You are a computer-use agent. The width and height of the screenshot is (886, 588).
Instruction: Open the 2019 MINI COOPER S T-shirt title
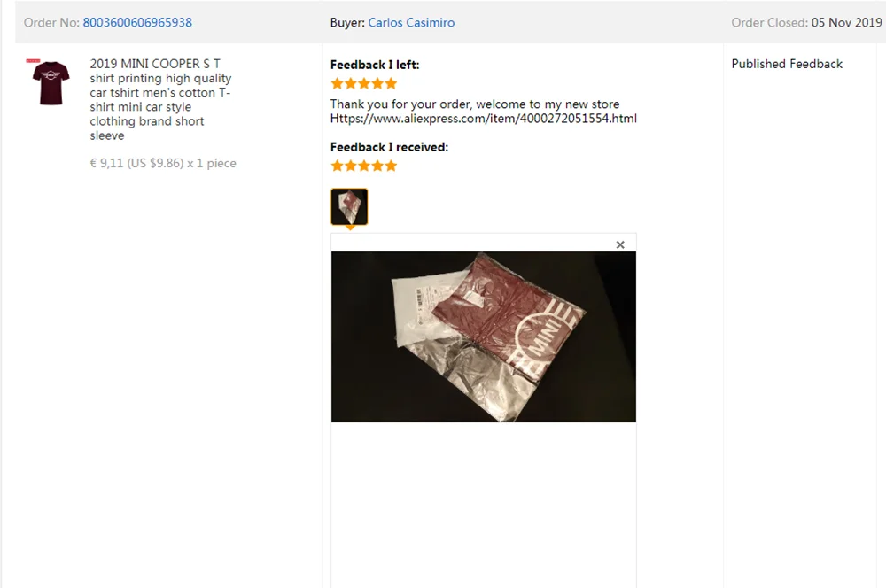pos(161,99)
